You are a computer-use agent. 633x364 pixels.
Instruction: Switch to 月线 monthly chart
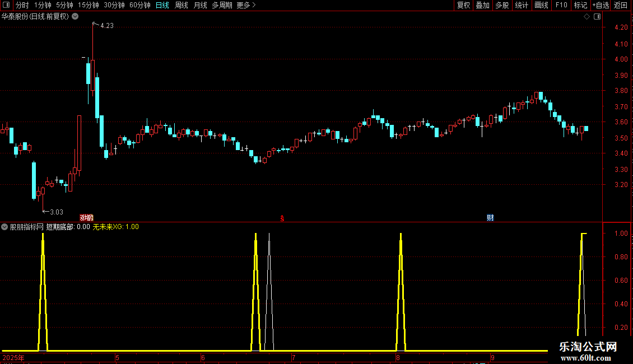point(200,5)
